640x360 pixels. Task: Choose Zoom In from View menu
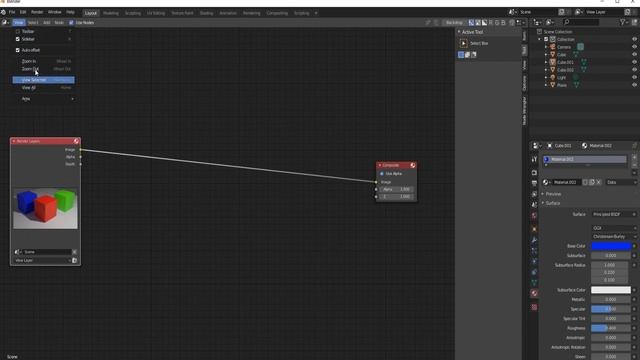click(43, 61)
